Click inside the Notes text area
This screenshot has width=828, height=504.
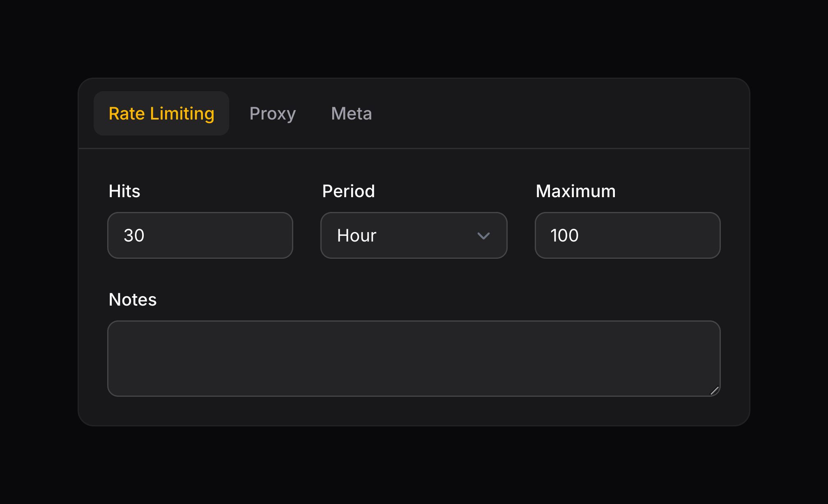(x=414, y=358)
